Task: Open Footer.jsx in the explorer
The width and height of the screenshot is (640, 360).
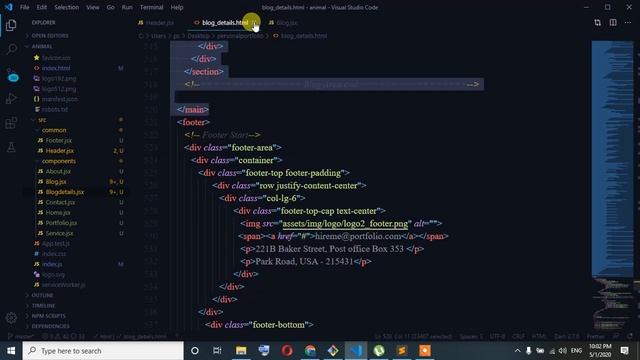Action: (x=58, y=140)
